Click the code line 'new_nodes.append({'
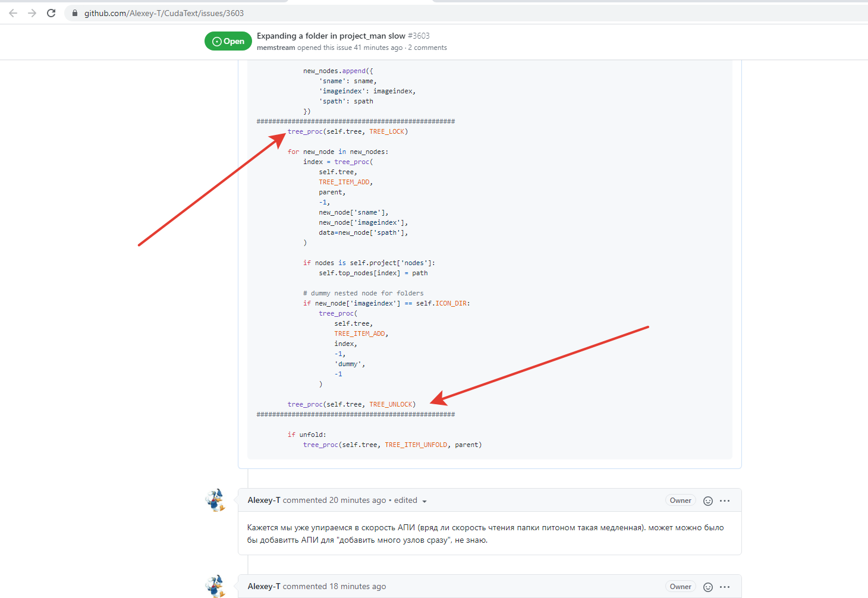This screenshot has width=868, height=598. click(x=338, y=71)
